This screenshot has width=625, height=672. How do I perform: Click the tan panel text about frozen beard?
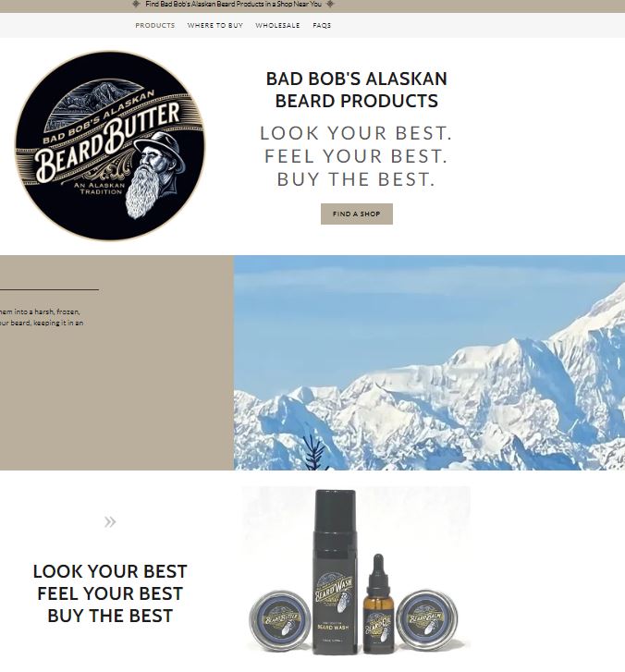pos(42,317)
